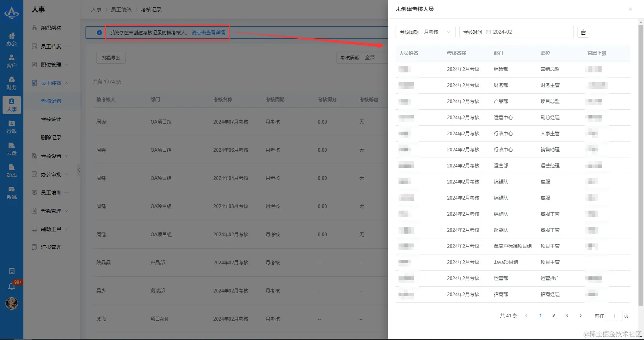Screen dimensions: 644x340
Task: Click 员工绩效 in the breadcrumb
Action: [121, 10]
